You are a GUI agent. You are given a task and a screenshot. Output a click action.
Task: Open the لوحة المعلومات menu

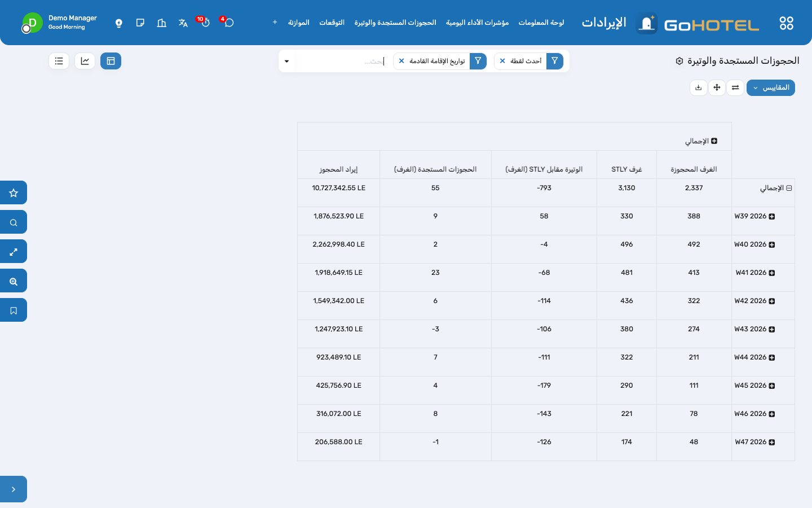[x=541, y=23]
